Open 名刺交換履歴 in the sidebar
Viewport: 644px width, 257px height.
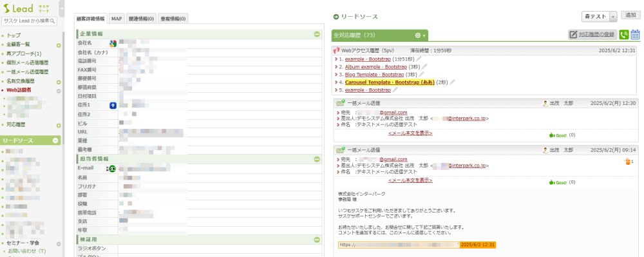click(21, 81)
